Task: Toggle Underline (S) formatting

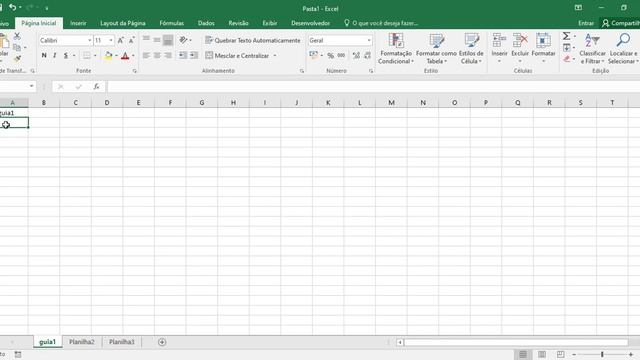Action: tap(66, 56)
